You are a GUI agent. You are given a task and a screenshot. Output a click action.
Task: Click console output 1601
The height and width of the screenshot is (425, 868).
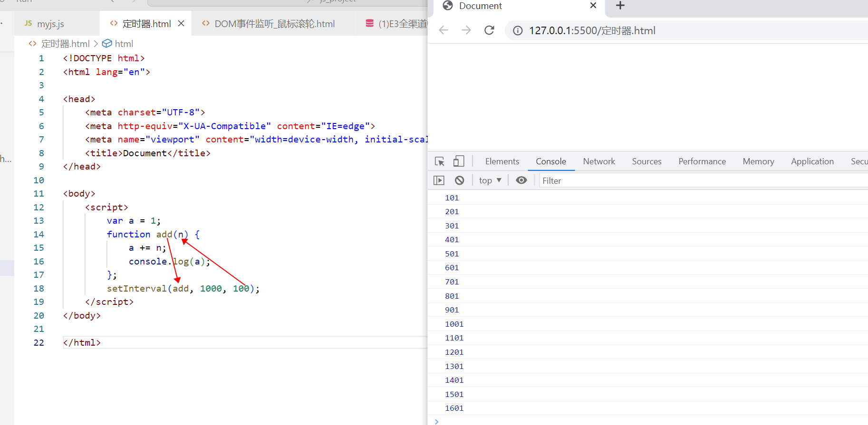454,408
